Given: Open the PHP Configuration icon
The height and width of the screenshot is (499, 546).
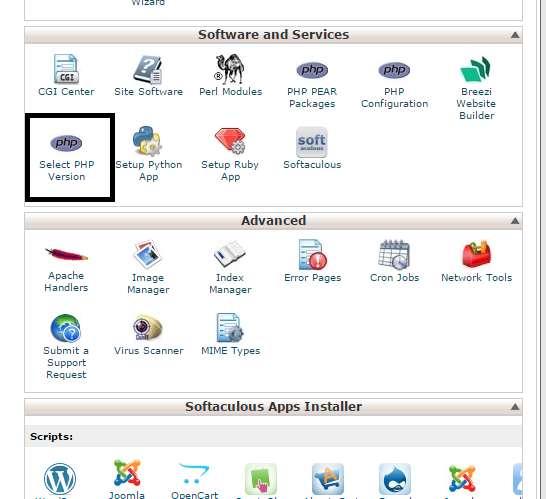Looking at the screenshot, I should pyautogui.click(x=394, y=70).
